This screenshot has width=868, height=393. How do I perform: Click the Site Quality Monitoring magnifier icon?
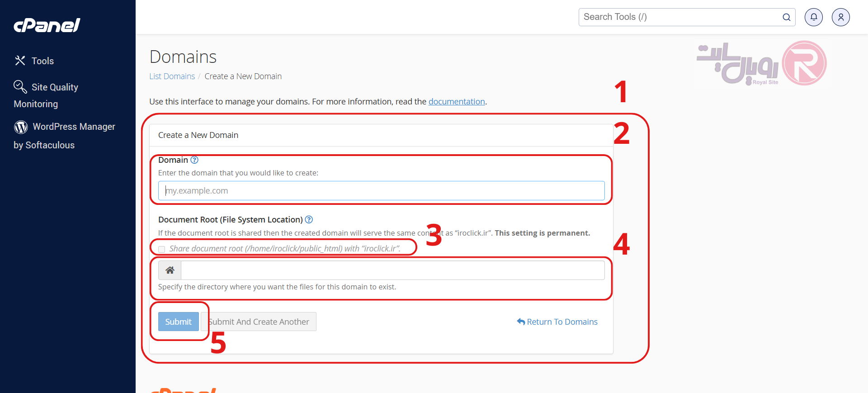pos(20,86)
